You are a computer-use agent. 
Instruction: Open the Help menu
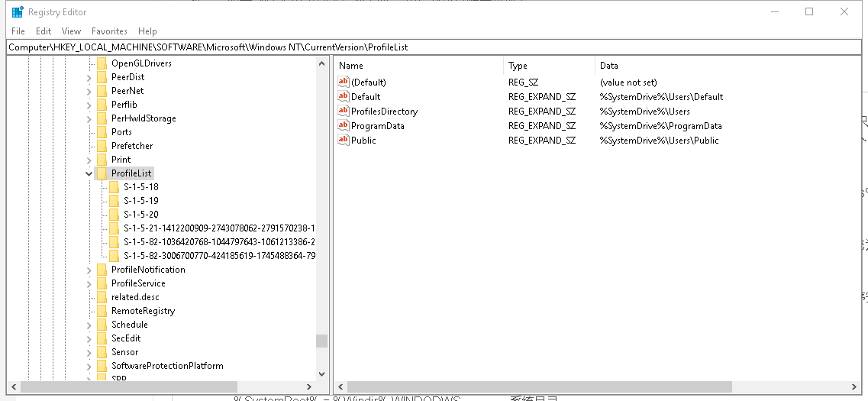click(x=147, y=31)
